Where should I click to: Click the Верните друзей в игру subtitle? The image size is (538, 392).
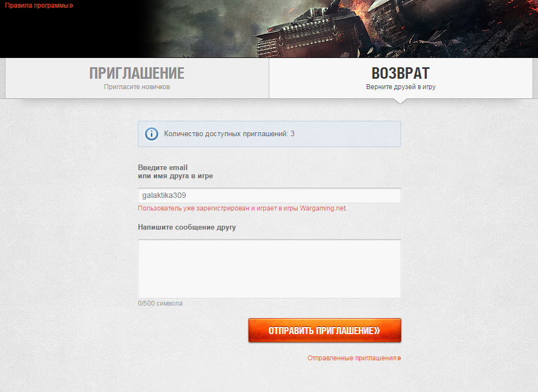pos(401,87)
